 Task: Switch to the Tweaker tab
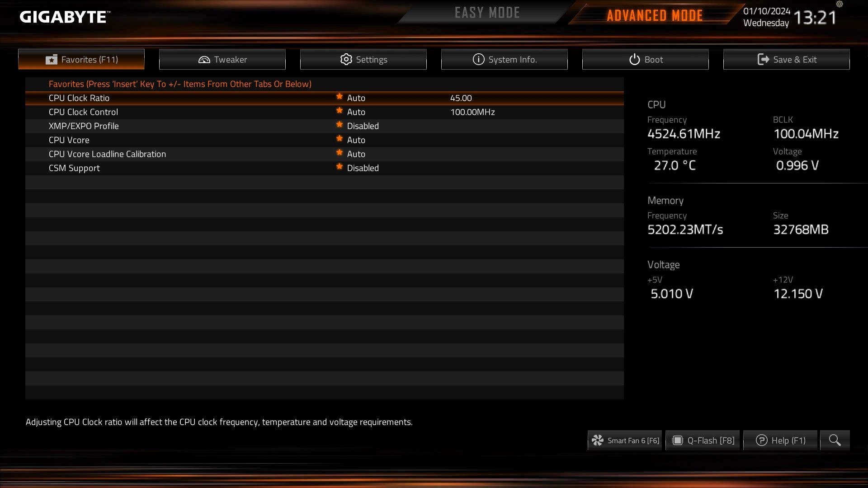[x=222, y=59]
